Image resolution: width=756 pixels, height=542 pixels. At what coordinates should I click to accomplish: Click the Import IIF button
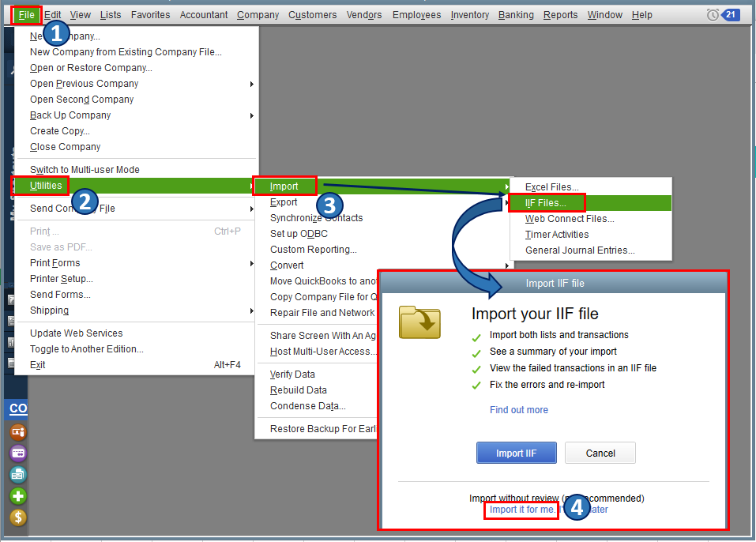tap(517, 453)
